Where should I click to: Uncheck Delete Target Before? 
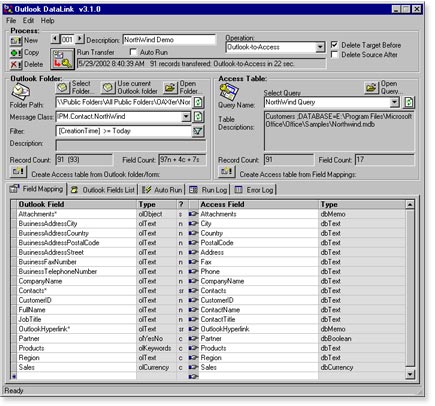tap(334, 45)
